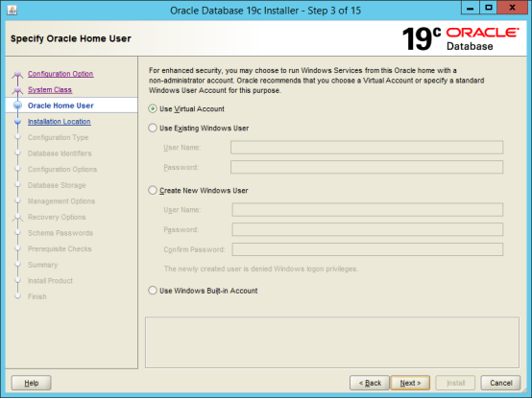Click the Management Options step label
Image resolution: width=532 pixels, height=399 pixels.
point(61,201)
